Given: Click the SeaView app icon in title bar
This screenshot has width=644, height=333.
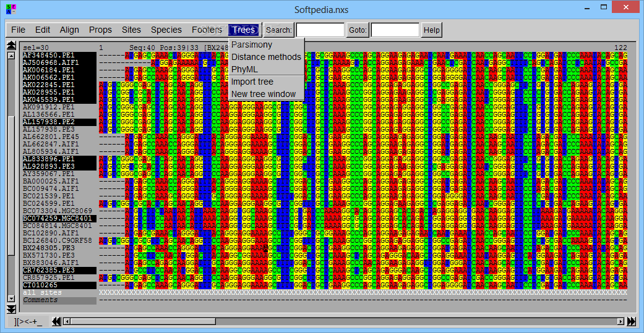Looking at the screenshot, I should click(12, 9).
